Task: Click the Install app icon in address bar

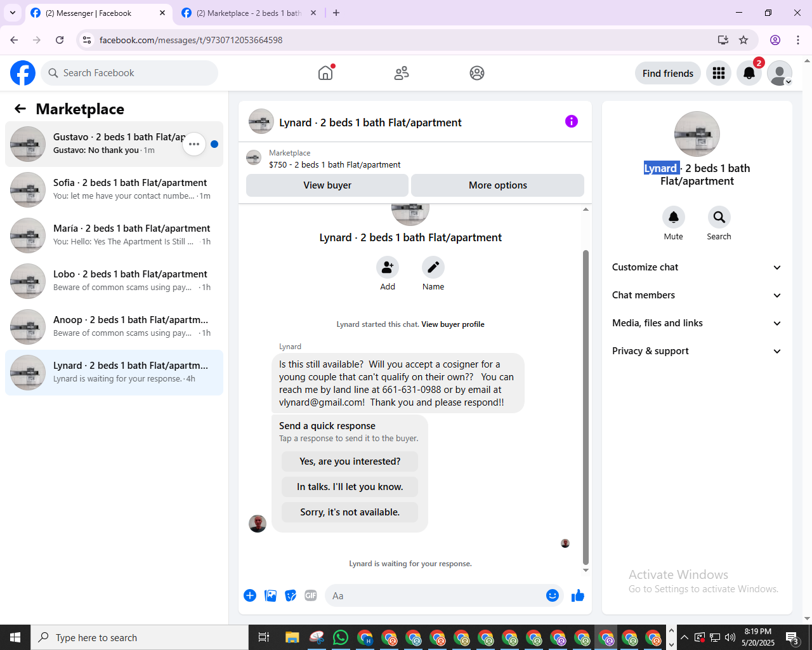Action: 723,40
